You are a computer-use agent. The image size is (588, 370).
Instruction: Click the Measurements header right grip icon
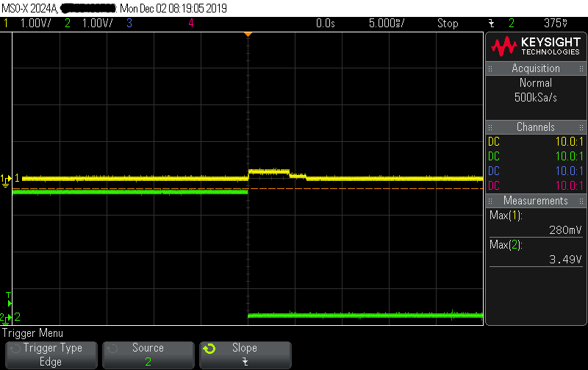coord(581,201)
